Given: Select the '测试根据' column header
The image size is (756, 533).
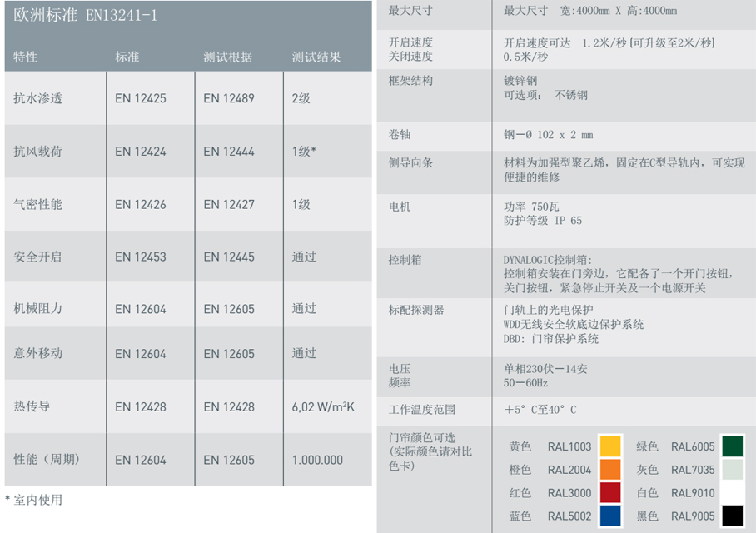Looking at the screenshot, I should click(227, 57).
